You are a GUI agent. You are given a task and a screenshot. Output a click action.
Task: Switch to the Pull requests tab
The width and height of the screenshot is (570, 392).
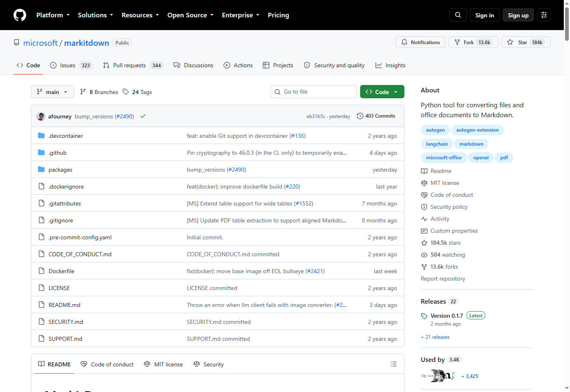point(133,65)
